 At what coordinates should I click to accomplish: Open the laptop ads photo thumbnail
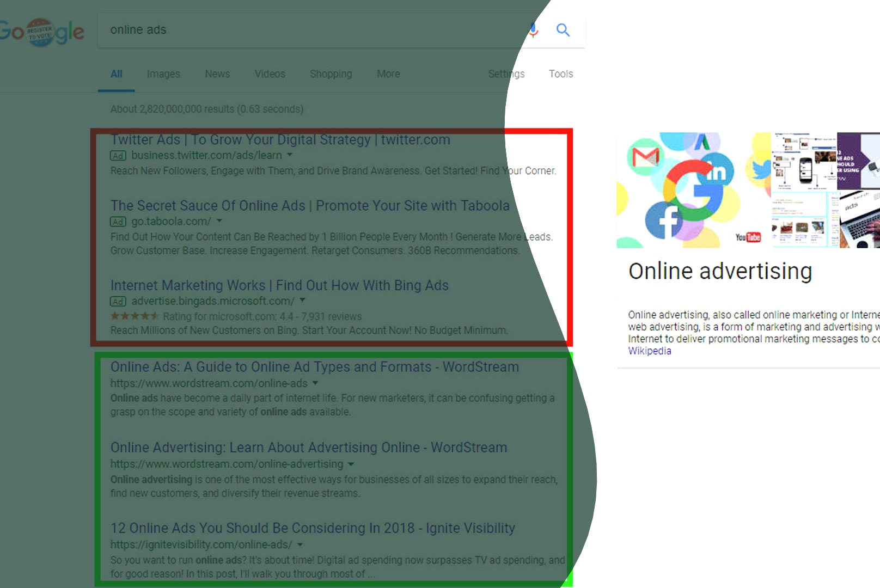click(x=860, y=220)
